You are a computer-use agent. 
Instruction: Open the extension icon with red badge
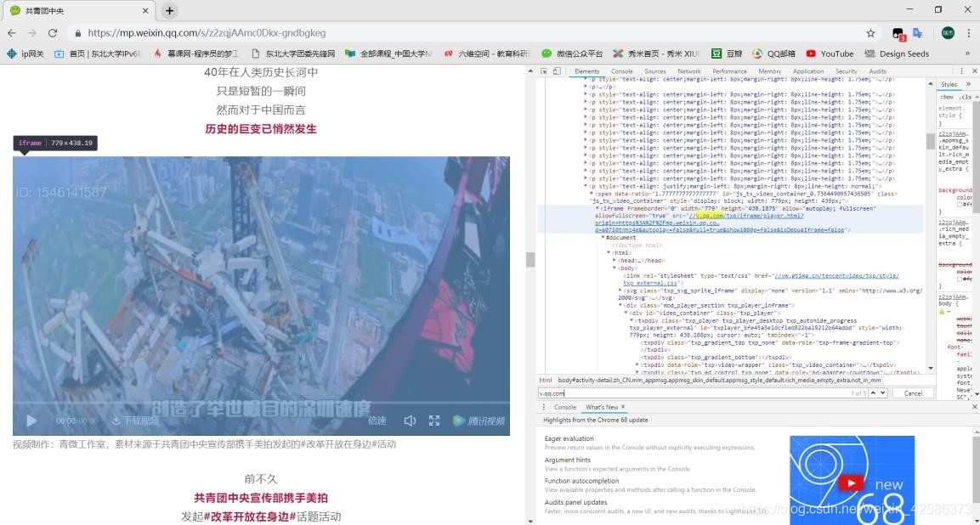pos(898,34)
